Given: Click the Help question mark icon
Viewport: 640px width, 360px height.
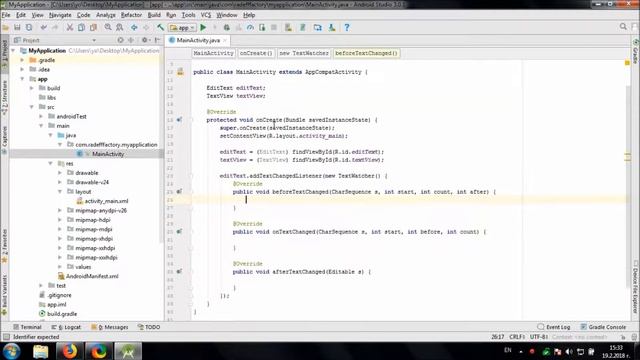Looking at the screenshot, I should click(x=347, y=27).
